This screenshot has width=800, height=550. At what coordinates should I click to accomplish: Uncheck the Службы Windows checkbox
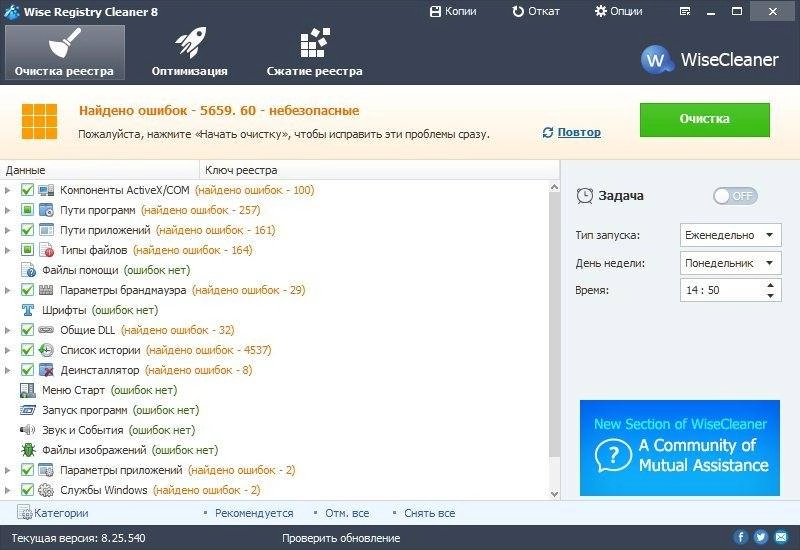pyautogui.click(x=28, y=490)
